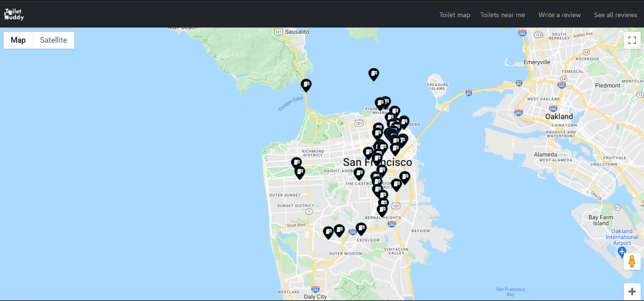Switch to Satellite map view
The height and width of the screenshot is (301, 644).
[x=53, y=40]
